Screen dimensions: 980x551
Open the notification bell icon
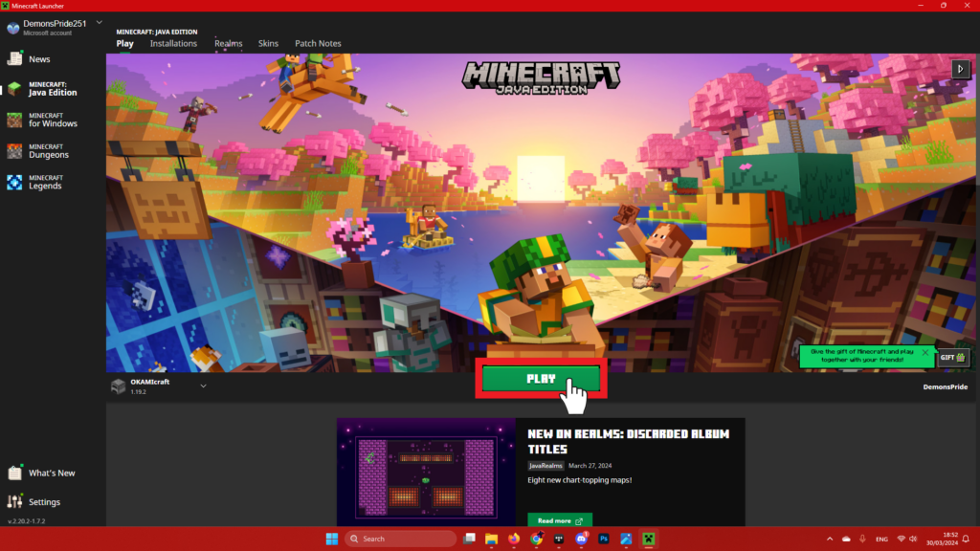pyautogui.click(x=966, y=539)
